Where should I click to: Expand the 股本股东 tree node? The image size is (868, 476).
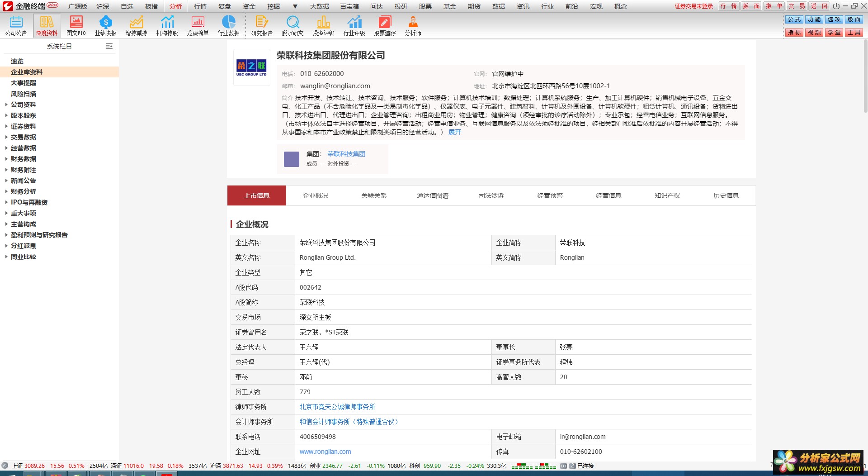point(6,115)
